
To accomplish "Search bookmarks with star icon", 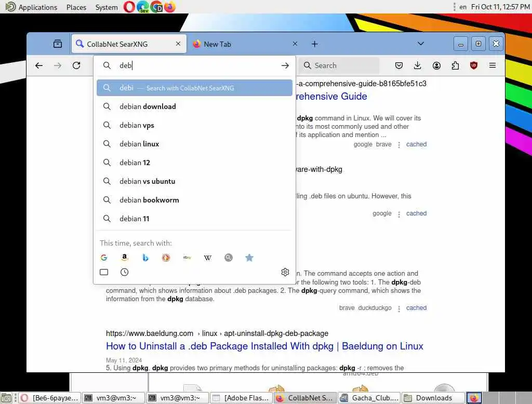I will (x=249, y=258).
